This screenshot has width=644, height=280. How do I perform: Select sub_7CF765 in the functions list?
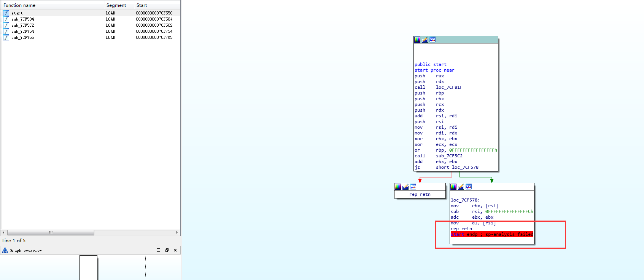pos(91,37)
